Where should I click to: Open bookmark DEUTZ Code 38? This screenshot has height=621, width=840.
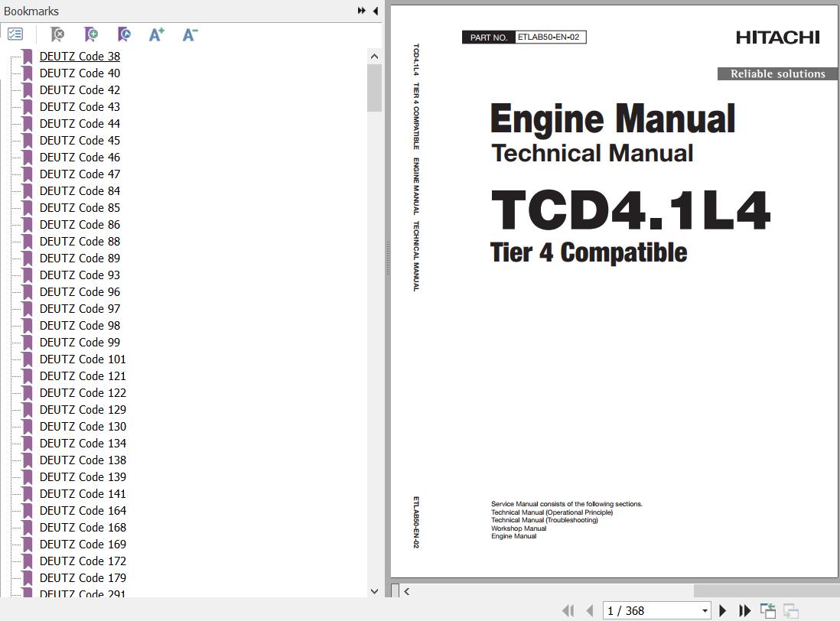tap(80, 57)
